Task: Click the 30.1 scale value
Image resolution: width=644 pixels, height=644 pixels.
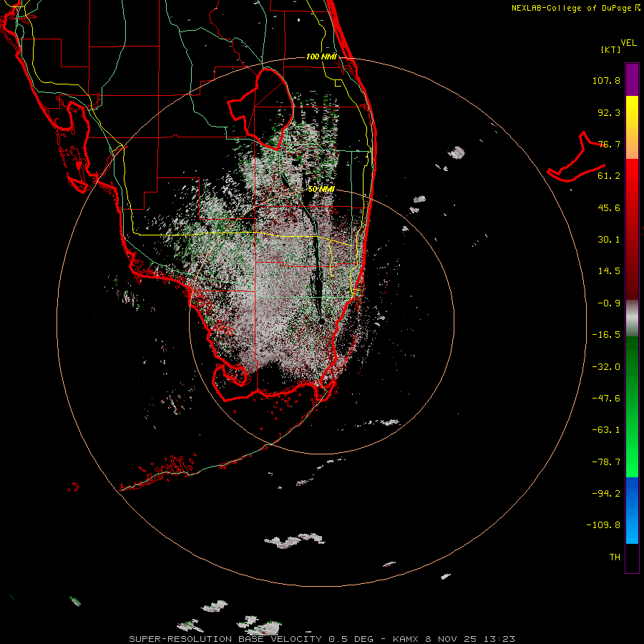Action: click(x=609, y=240)
